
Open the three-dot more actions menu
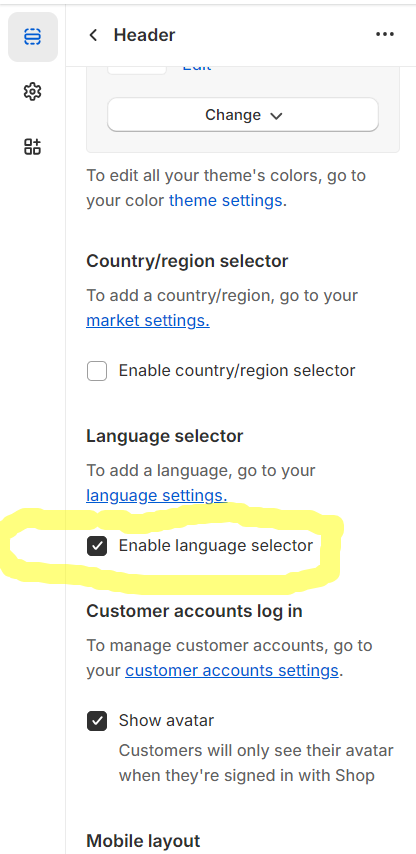click(385, 34)
